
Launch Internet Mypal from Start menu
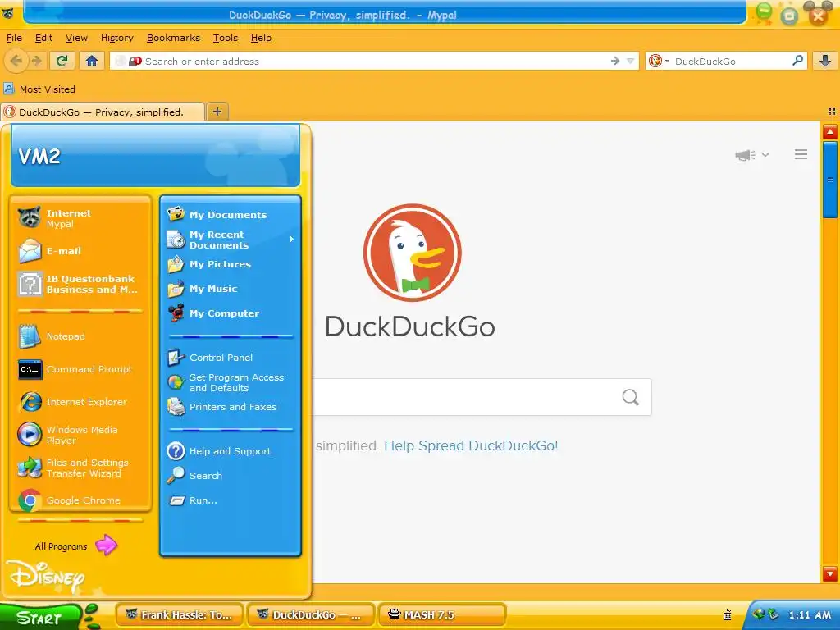pos(80,218)
